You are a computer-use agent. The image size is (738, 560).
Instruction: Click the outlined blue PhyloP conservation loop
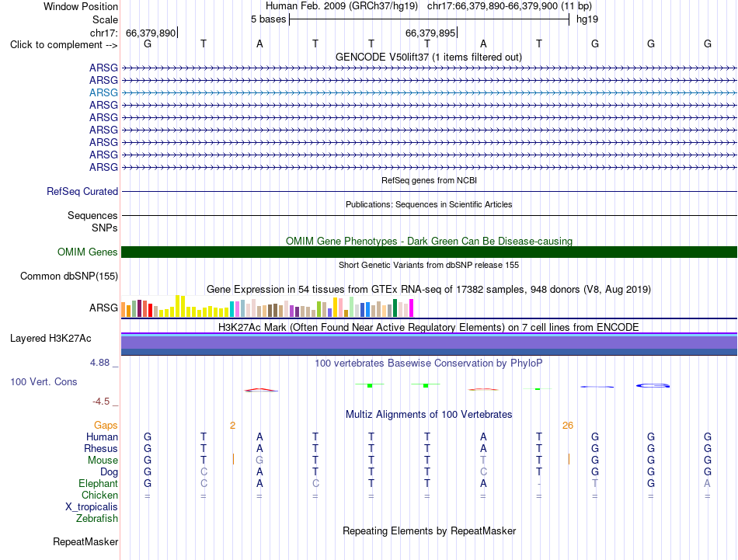pyautogui.click(x=653, y=385)
